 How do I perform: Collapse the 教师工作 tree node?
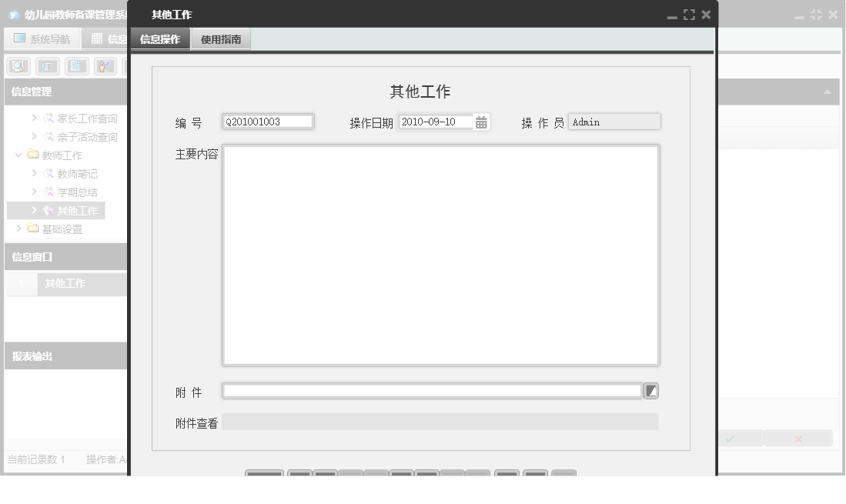click(18, 155)
